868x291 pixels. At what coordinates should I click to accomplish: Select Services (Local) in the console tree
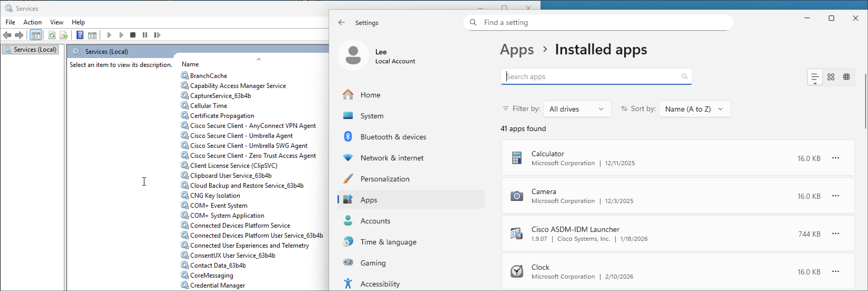point(31,50)
